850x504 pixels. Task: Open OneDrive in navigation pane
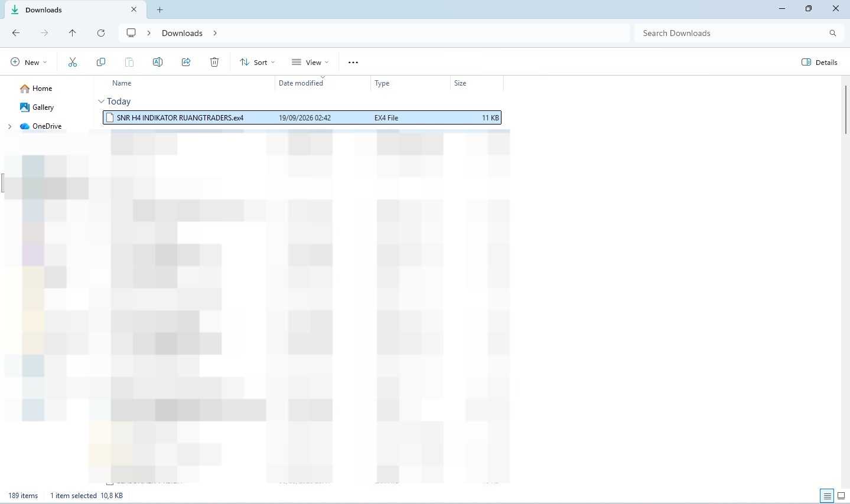tap(41, 126)
